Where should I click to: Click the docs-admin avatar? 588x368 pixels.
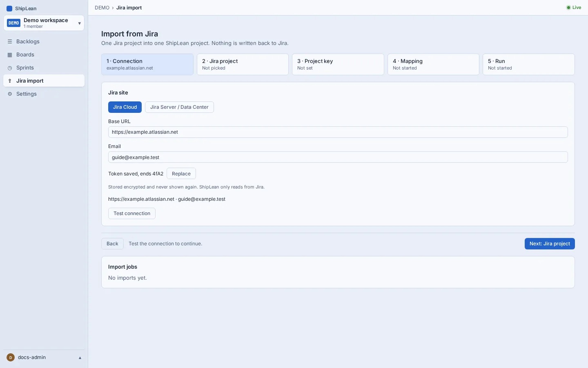click(11, 357)
